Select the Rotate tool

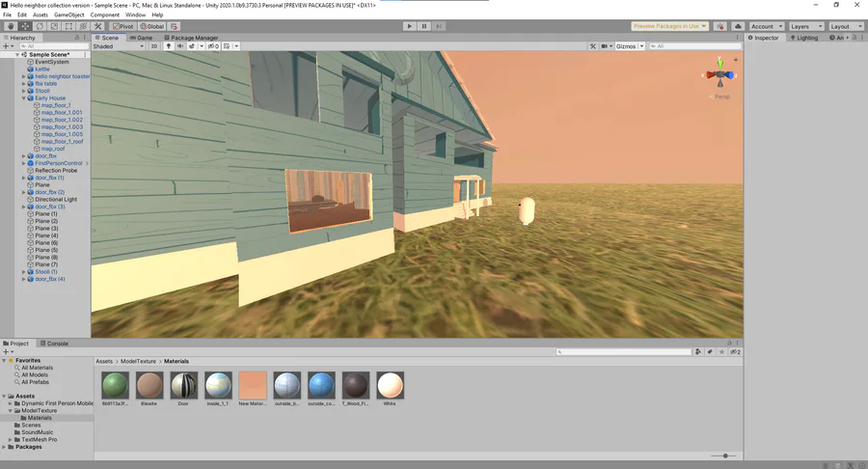pos(40,26)
